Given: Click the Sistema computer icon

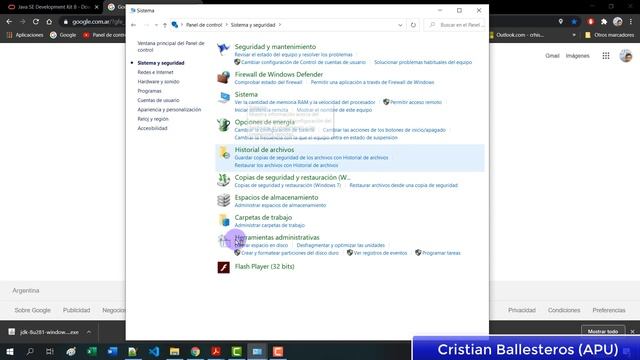Looking at the screenshot, I should point(223,97).
